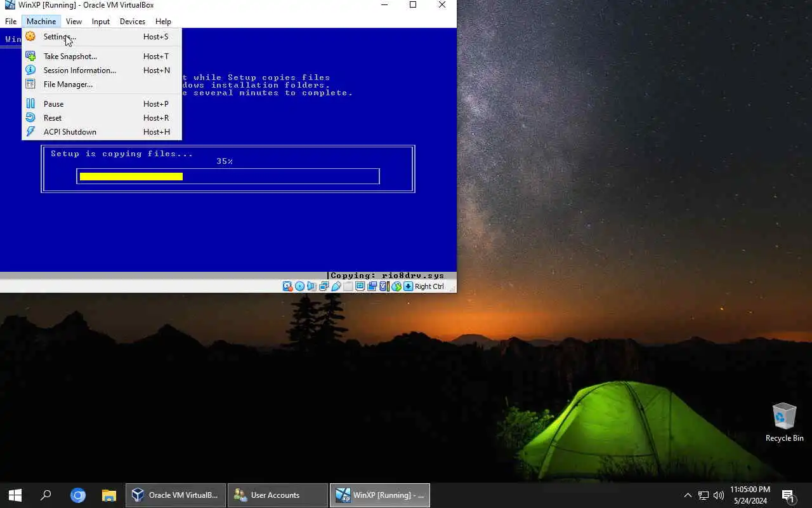Open File Manager from the menu
This screenshot has height=508, width=812.
click(101, 84)
